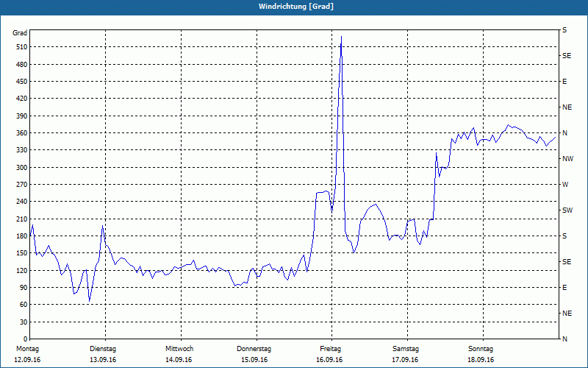
Task: Select the 0 tick label on the Grad axis
Action: 25,339
